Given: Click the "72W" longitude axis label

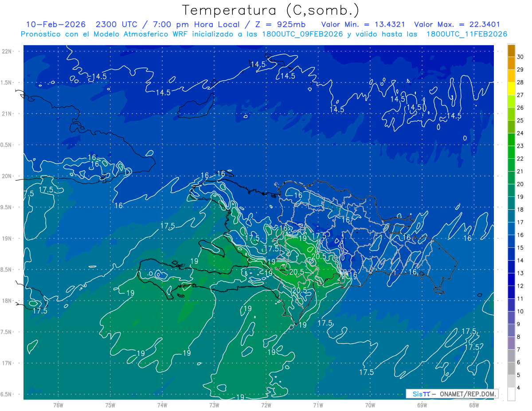Looking at the screenshot, I should (x=266, y=405).
